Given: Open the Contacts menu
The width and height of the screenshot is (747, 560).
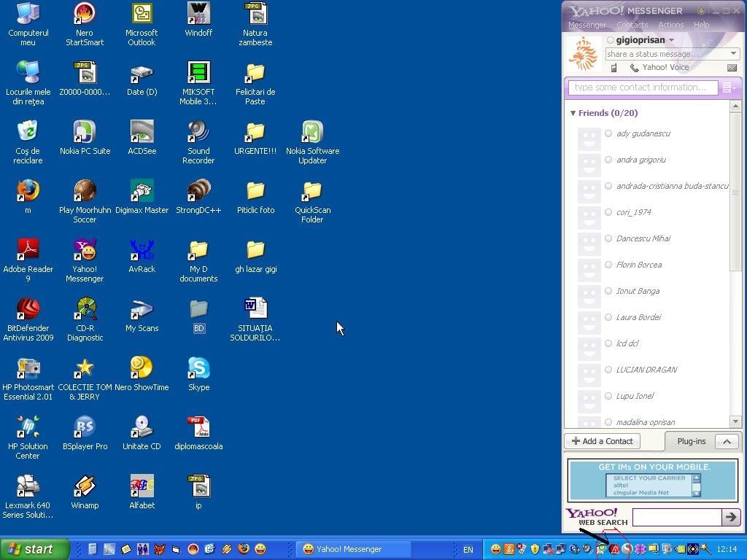Looking at the screenshot, I should [632, 26].
